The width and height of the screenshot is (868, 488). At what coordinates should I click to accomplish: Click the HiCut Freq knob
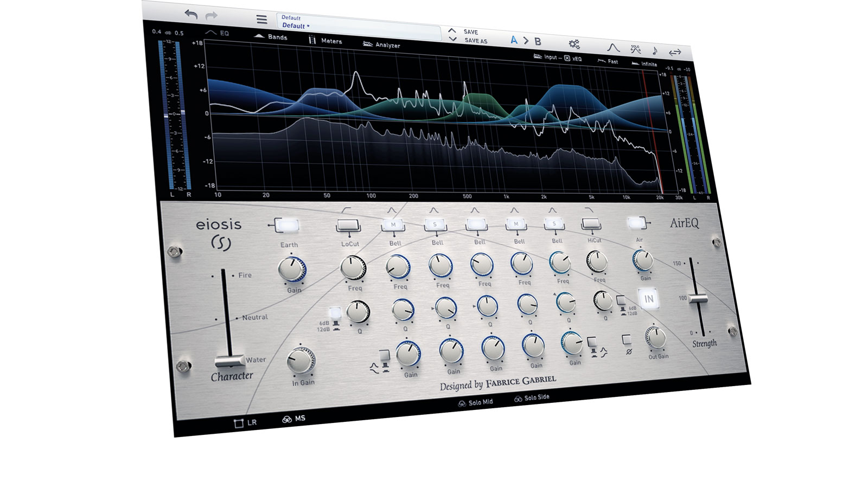click(597, 262)
